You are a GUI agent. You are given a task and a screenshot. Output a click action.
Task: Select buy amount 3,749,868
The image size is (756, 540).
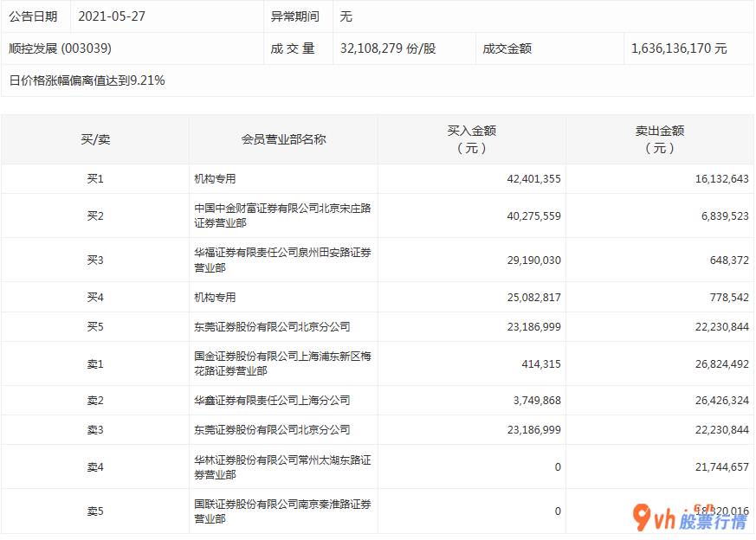(x=537, y=401)
